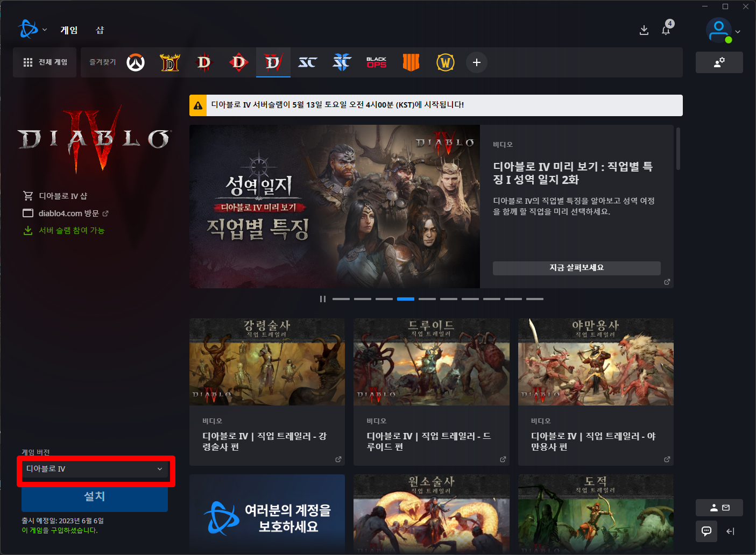This screenshot has width=756, height=555.
Task: Select the 게임 tab
Action: click(69, 30)
